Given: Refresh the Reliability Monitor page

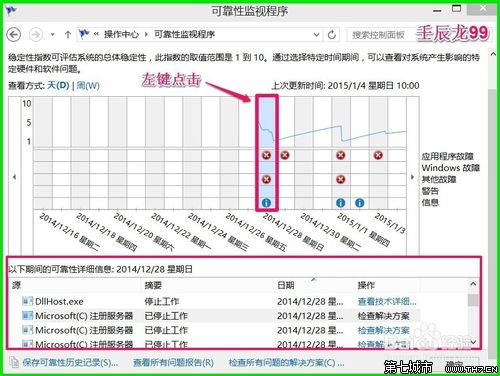Looking at the screenshot, I should pos(331,34).
